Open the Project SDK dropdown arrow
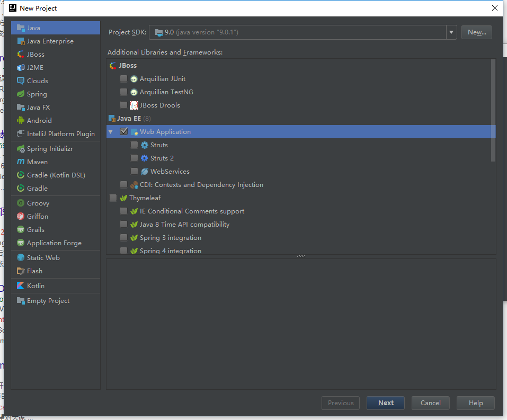 click(451, 32)
